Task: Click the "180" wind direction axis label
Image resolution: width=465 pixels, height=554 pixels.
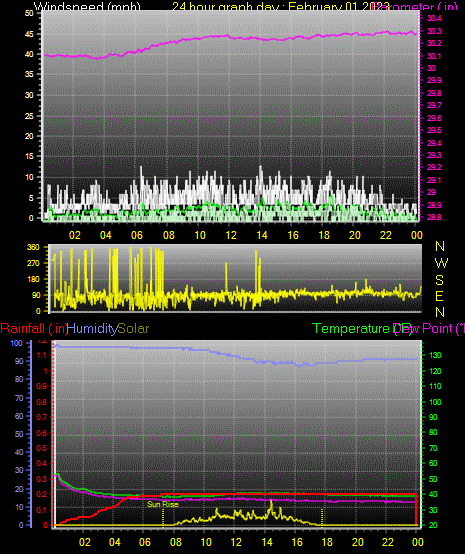Action: (33, 279)
